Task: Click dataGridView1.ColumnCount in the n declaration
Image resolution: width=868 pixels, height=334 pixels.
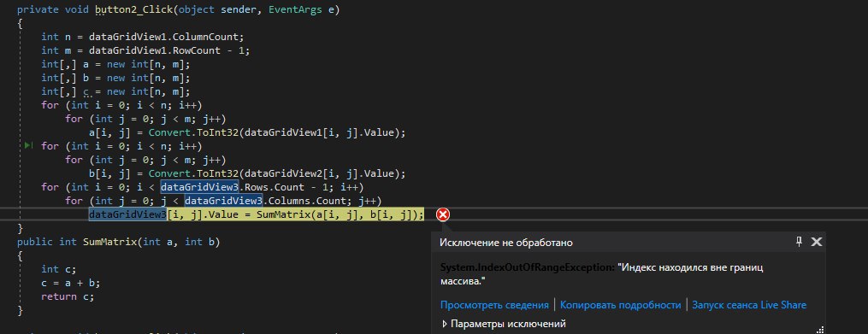Action: click(x=166, y=37)
